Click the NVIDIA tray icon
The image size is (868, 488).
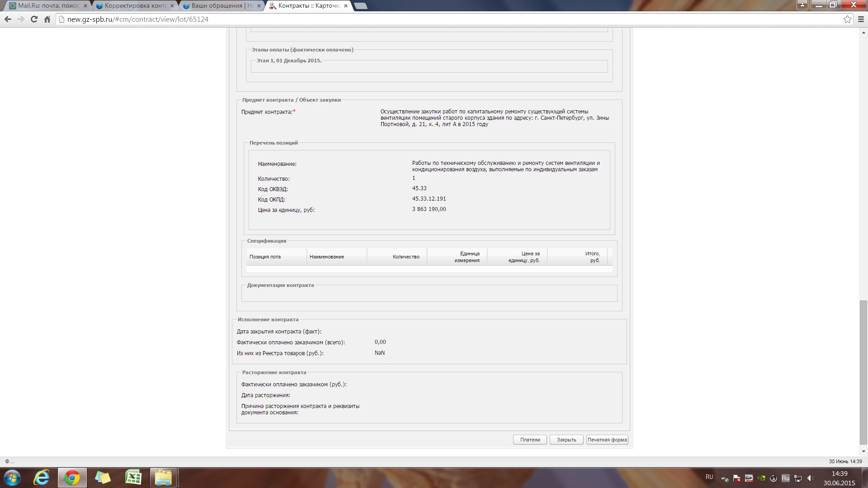(x=761, y=478)
